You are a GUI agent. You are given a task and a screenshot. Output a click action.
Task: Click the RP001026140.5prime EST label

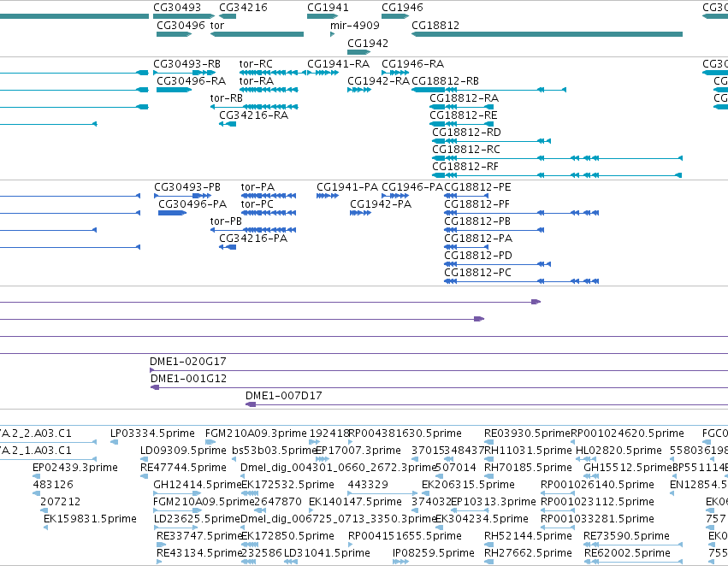point(597,486)
